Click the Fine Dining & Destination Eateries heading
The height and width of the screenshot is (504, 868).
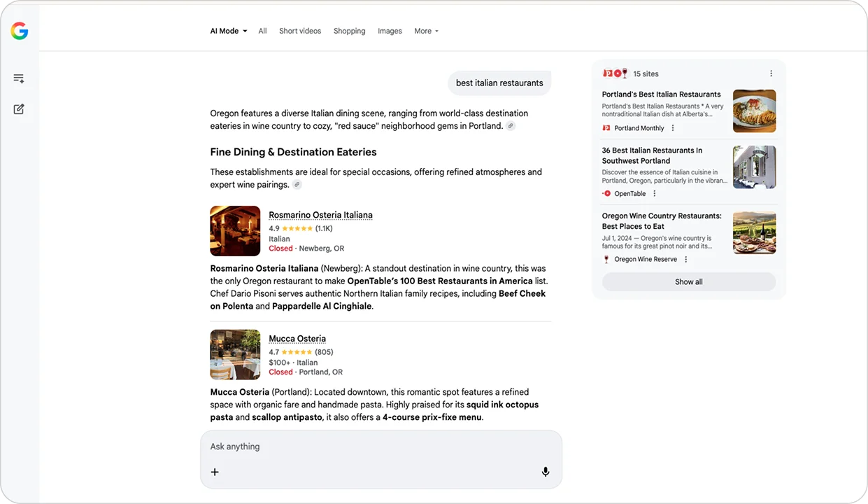click(293, 152)
